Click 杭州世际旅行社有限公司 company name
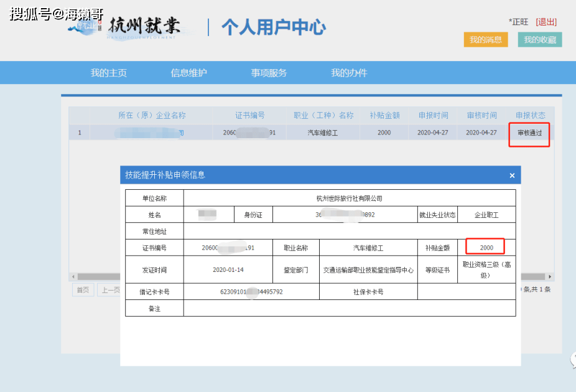This screenshot has width=576, height=392. point(350,198)
